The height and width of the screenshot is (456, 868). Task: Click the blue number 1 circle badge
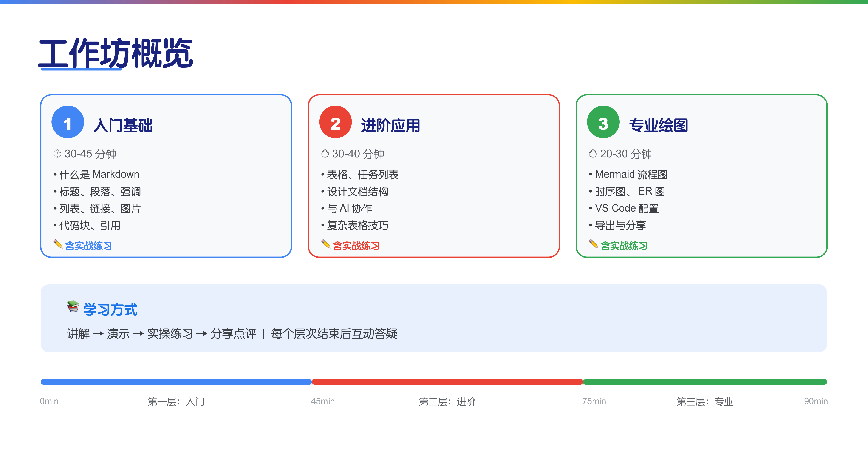pos(67,122)
